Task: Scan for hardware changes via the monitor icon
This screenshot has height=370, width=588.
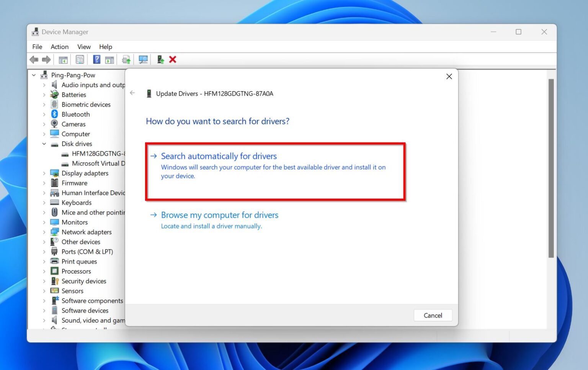Action: click(143, 59)
